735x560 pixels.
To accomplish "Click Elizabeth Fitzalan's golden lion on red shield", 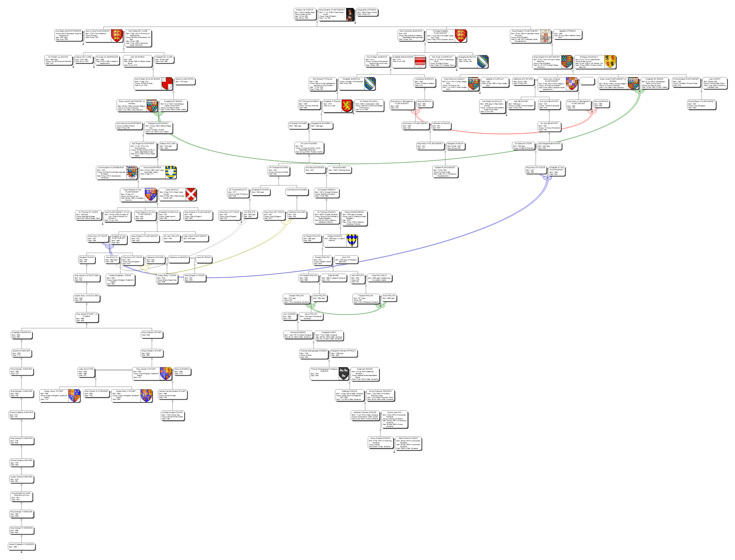I will pyautogui.click(x=347, y=106).
